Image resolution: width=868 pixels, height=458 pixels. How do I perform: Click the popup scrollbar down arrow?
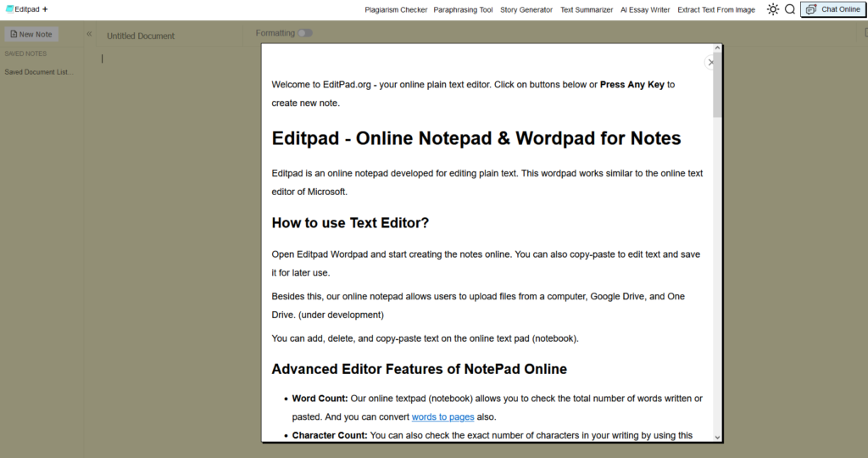pyautogui.click(x=718, y=437)
